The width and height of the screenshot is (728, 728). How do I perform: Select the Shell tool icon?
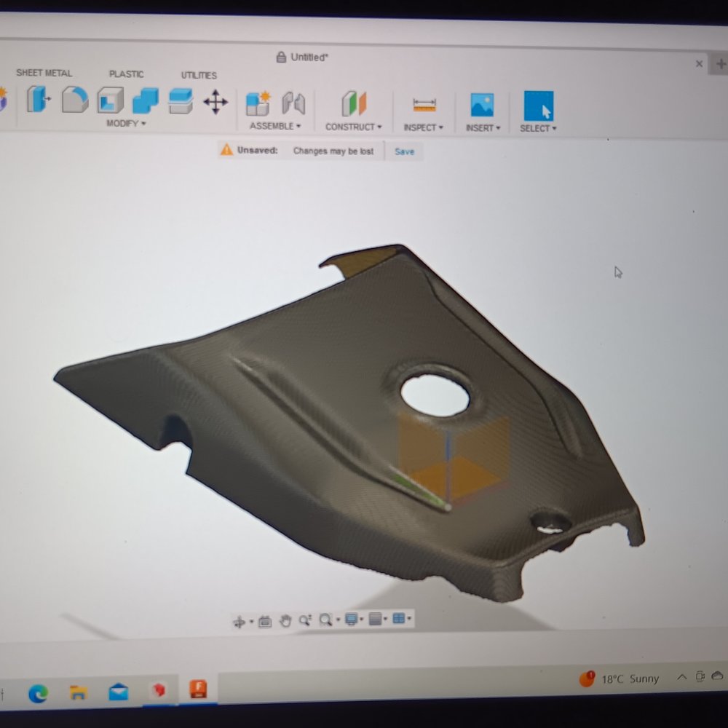click(111, 100)
